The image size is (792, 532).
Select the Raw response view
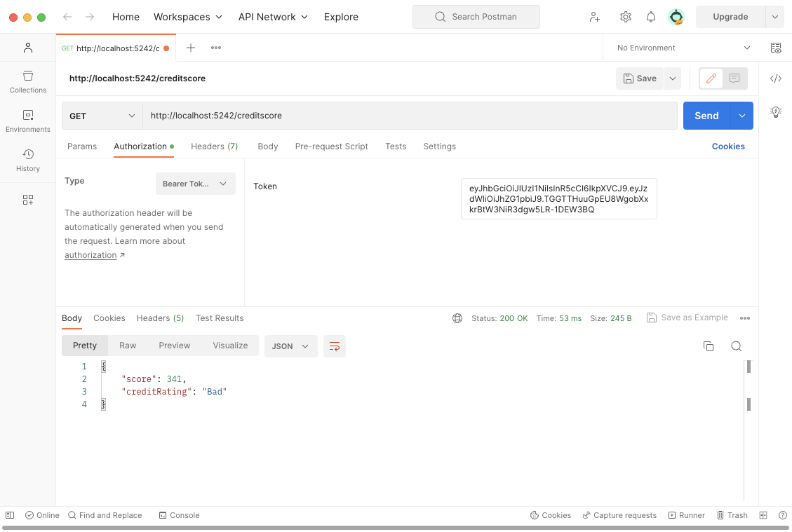point(128,346)
